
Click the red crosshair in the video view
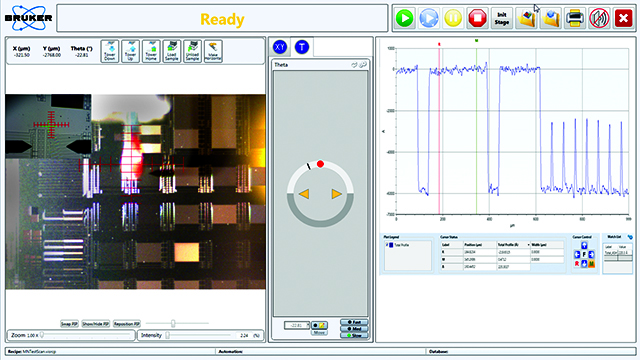pyautogui.click(x=131, y=164)
